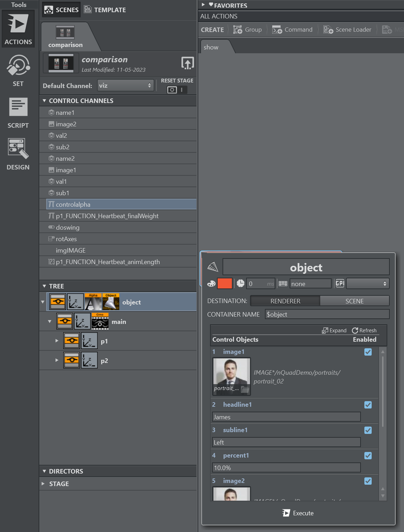Click the Reset Stage camera icon
The image size is (404, 532).
(x=172, y=90)
